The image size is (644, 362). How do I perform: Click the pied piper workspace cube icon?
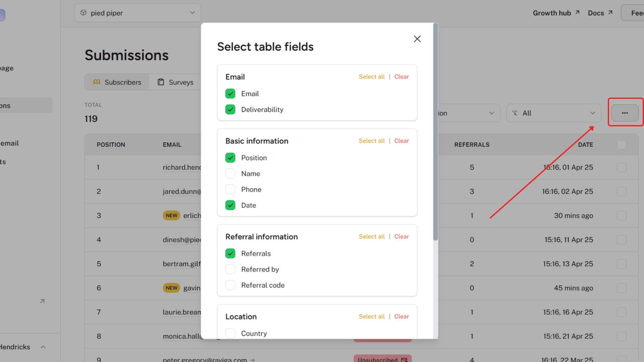(x=84, y=13)
